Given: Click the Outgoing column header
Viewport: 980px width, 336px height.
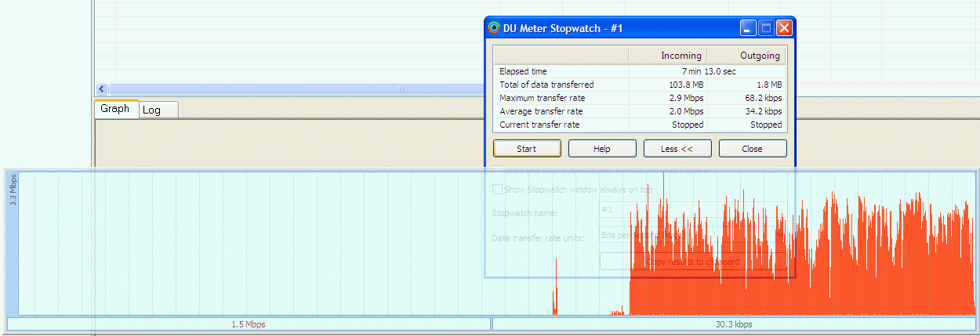Looking at the screenshot, I should pos(746,56).
